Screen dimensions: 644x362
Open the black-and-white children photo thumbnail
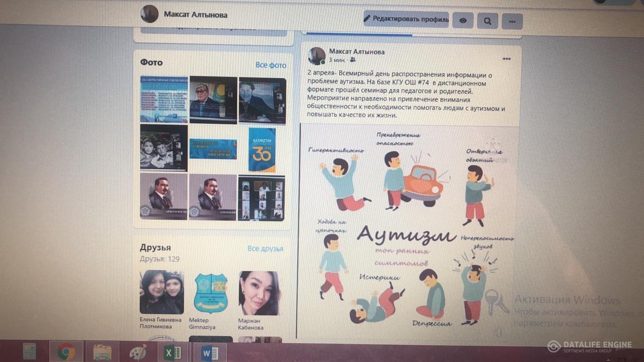tap(164, 148)
